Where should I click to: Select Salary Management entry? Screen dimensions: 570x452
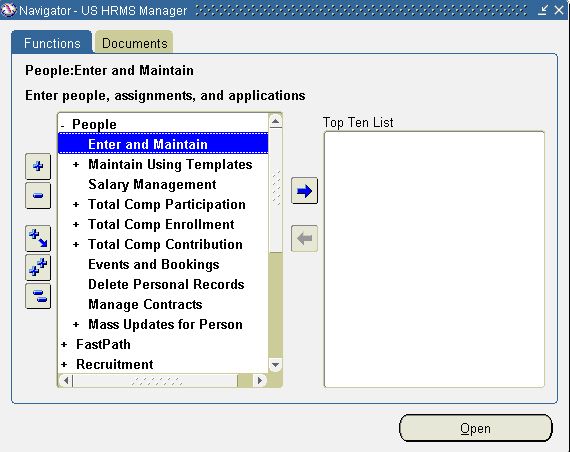152,184
